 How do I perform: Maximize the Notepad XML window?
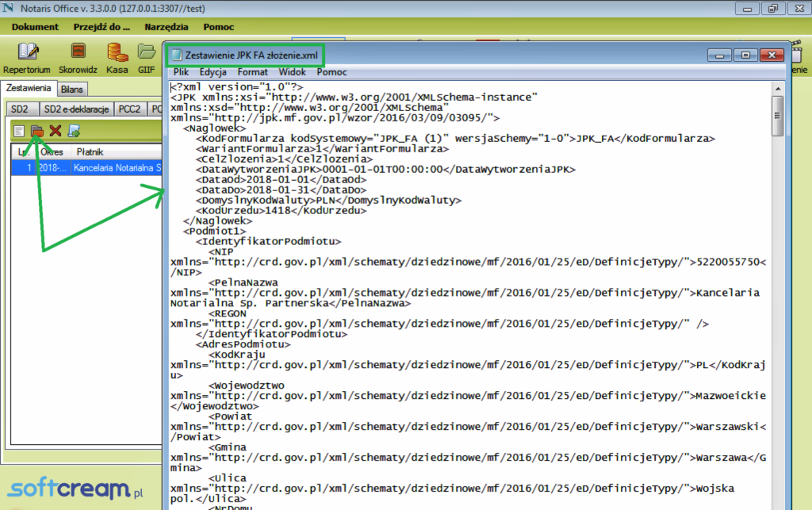(x=745, y=55)
